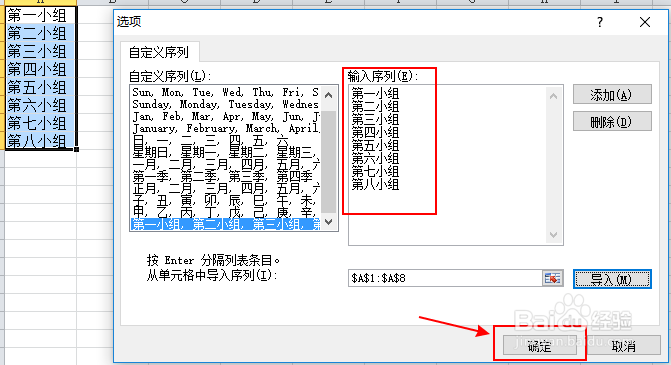Click 第五小组 line in 输入序列 box

tap(375, 145)
